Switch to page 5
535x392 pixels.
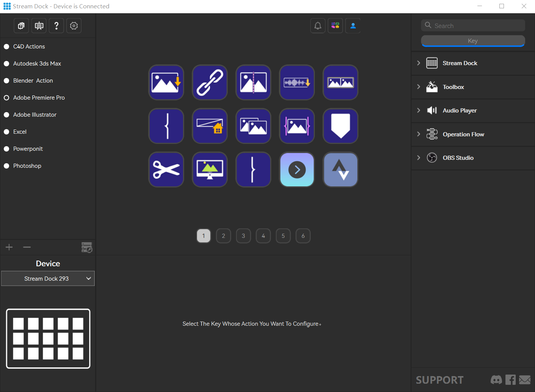(x=283, y=236)
